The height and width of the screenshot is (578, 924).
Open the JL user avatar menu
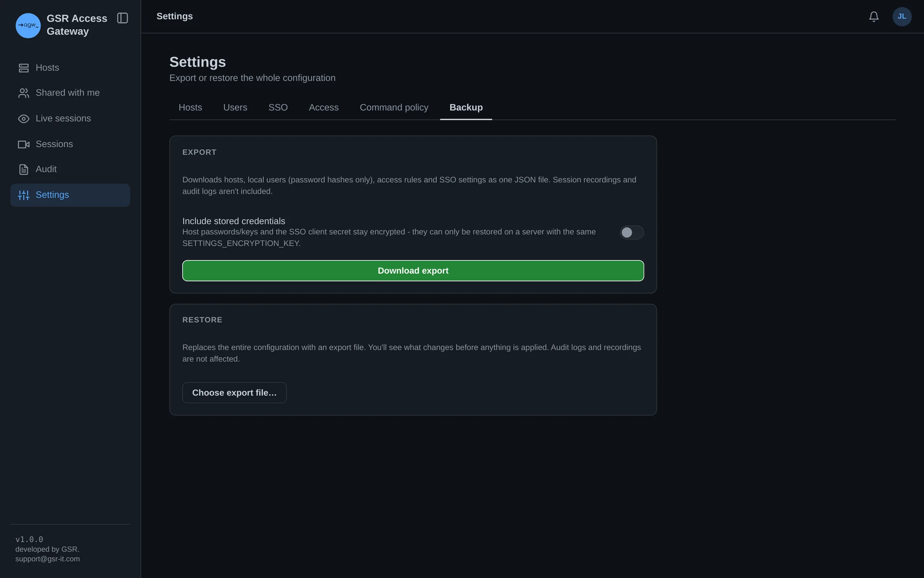902,17
